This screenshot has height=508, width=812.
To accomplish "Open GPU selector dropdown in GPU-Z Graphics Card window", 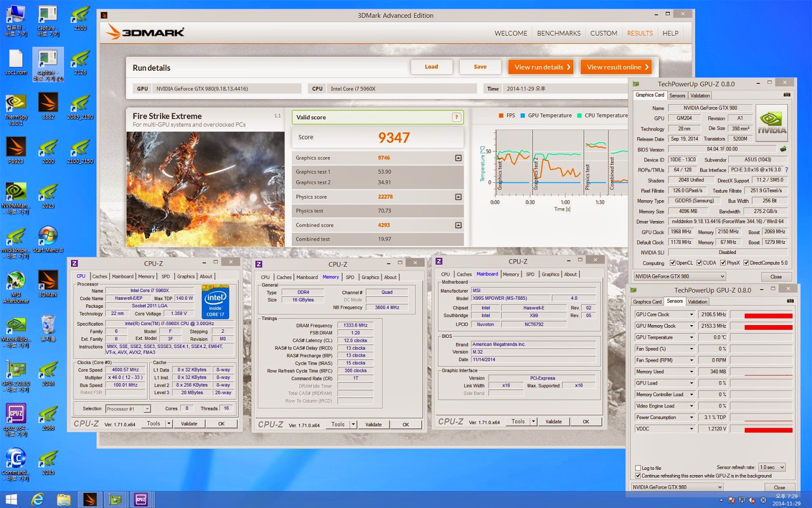I will pos(680,276).
